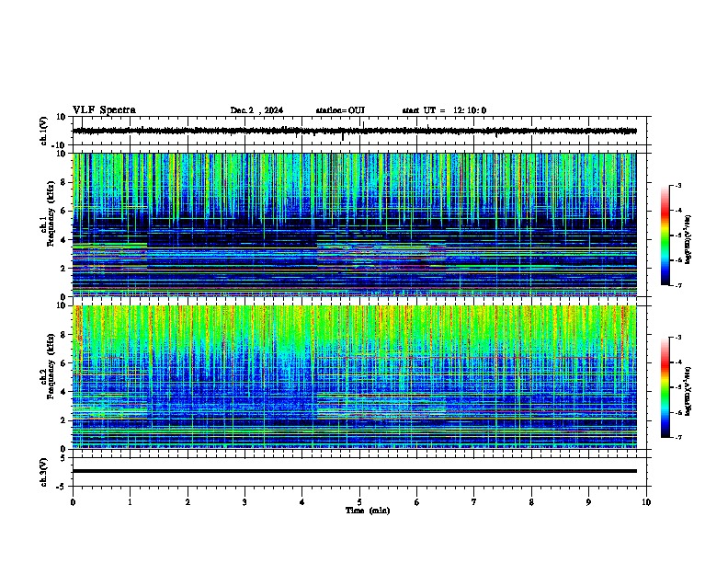The height and width of the screenshot is (563, 728).
Task: Click the time-axis tick label "3"
Action: pyautogui.click(x=245, y=502)
